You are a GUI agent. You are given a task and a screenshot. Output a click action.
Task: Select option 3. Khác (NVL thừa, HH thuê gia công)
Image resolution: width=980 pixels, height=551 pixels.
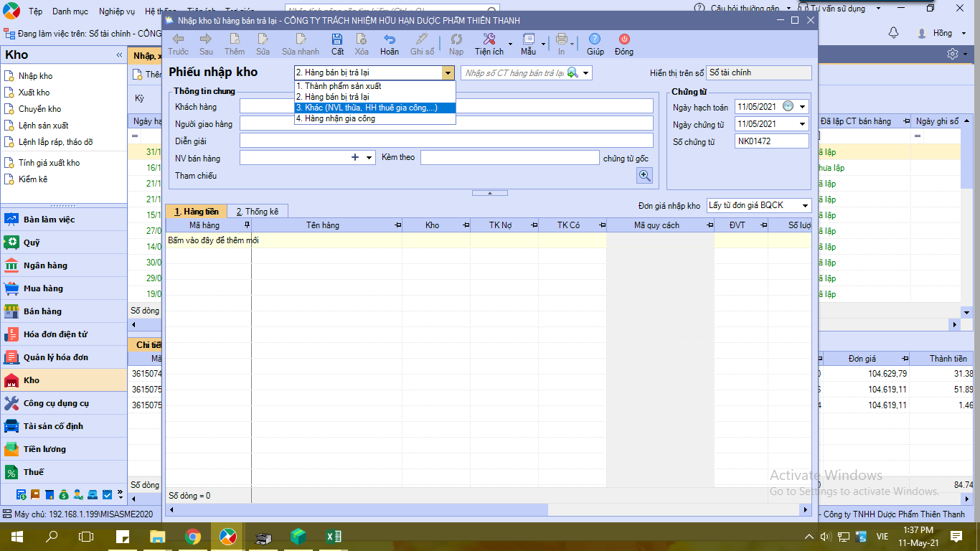pyautogui.click(x=375, y=108)
